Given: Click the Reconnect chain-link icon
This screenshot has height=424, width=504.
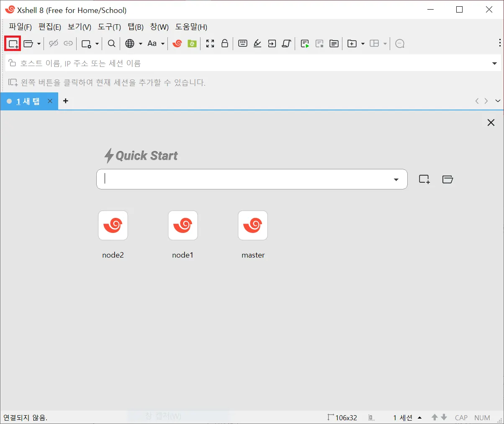Looking at the screenshot, I should click(68, 43).
